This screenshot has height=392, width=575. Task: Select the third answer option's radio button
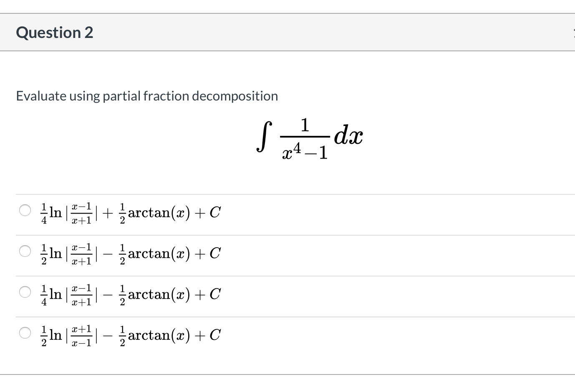[x=25, y=292]
